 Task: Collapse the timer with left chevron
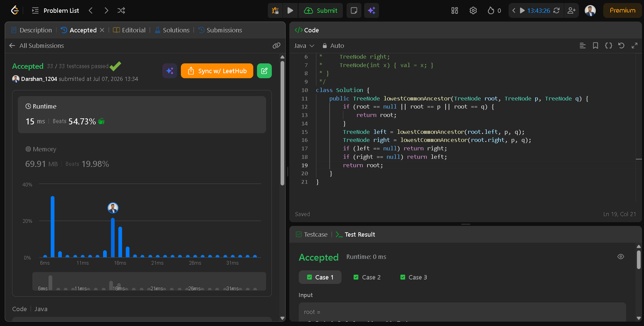point(514,10)
